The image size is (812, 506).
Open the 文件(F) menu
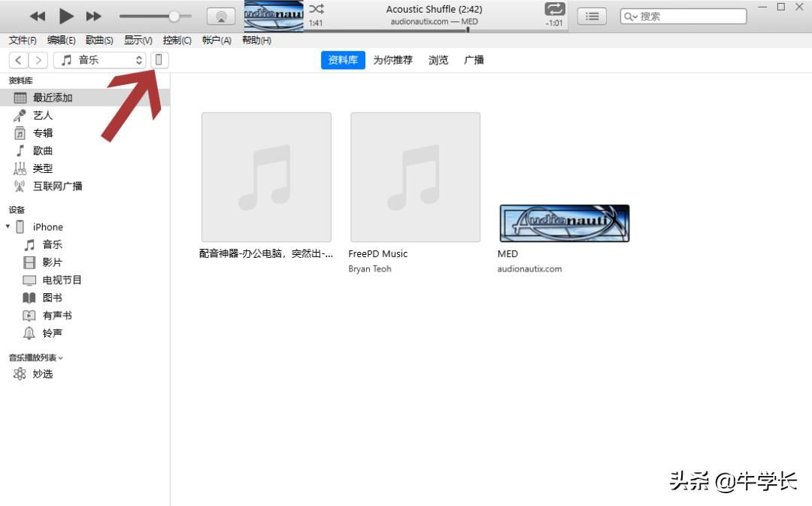point(23,41)
